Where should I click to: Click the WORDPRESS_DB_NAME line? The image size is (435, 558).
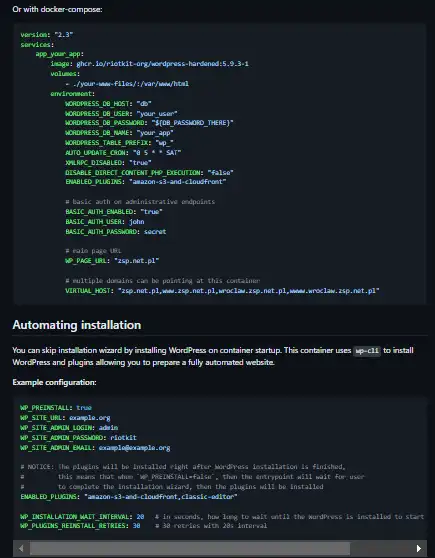tap(119, 133)
